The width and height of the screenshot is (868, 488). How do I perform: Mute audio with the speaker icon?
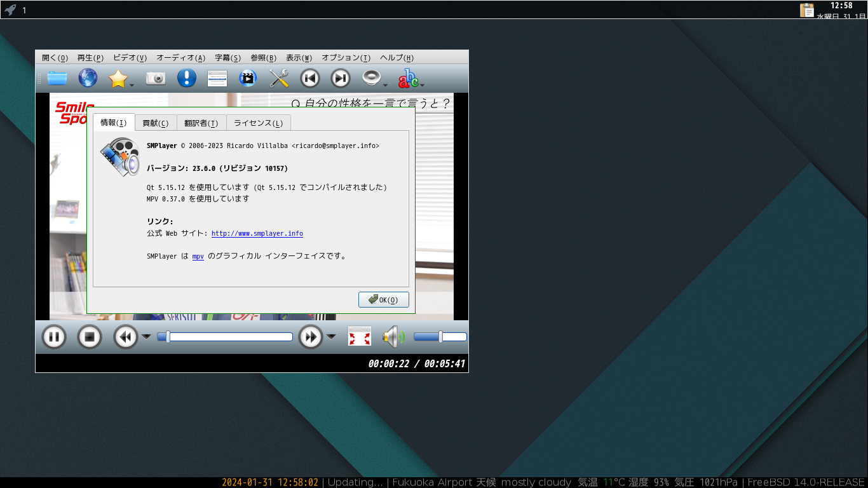393,337
